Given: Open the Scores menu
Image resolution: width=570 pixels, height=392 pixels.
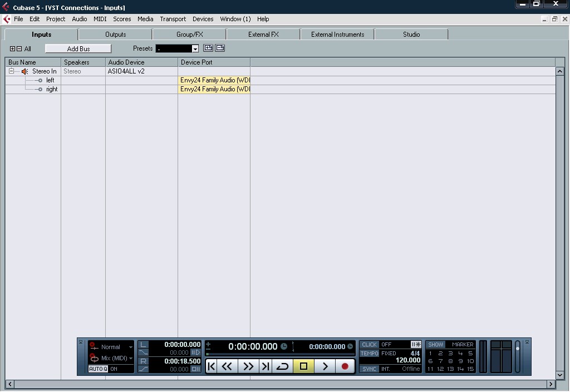Looking at the screenshot, I should [x=122, y=19].
